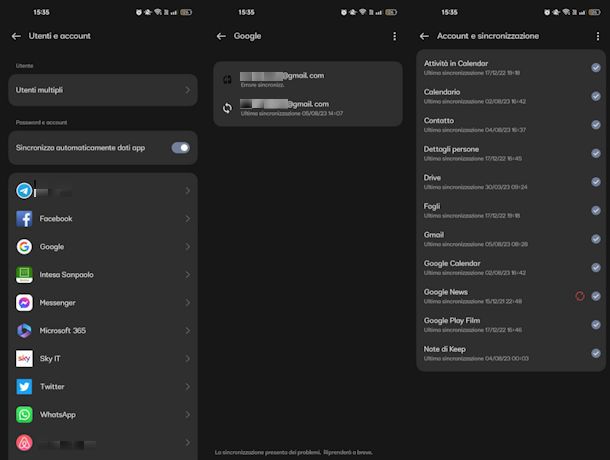
Task: Uncheck Contatto sync checkbox
Action: tap(596, 125)
